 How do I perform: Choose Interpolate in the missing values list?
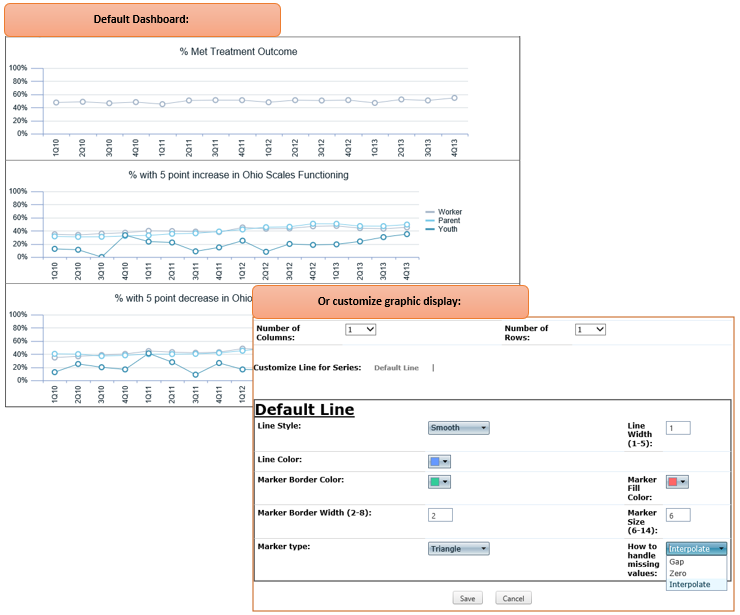[696, 584]
